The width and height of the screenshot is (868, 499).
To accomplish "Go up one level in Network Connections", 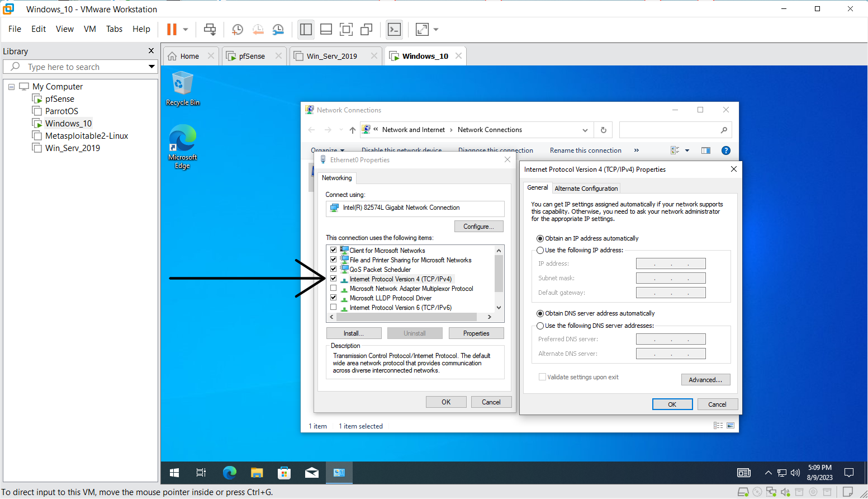I will (x=353, y=130).
